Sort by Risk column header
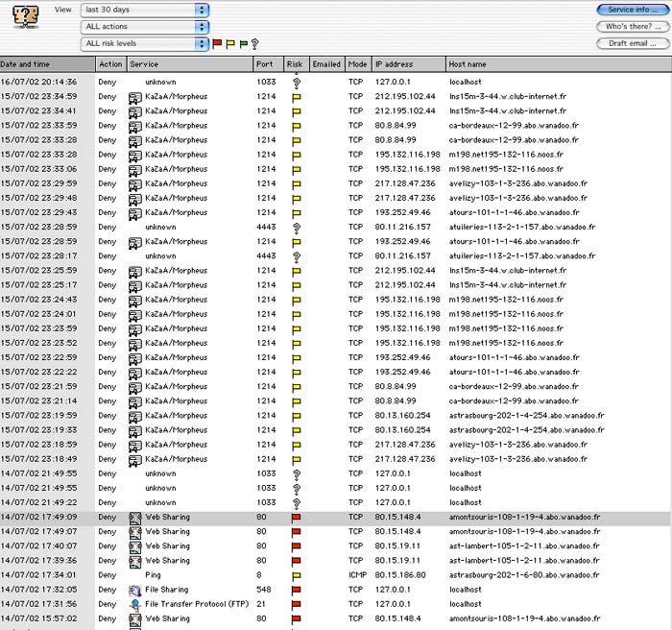 click(x=296, y=64)
